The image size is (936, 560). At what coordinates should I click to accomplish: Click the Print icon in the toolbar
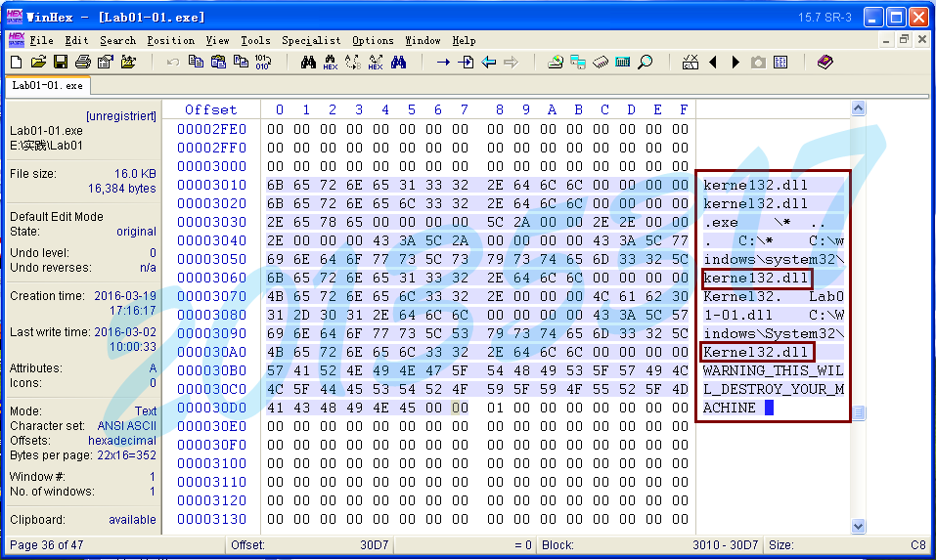[x=83, y=62]
